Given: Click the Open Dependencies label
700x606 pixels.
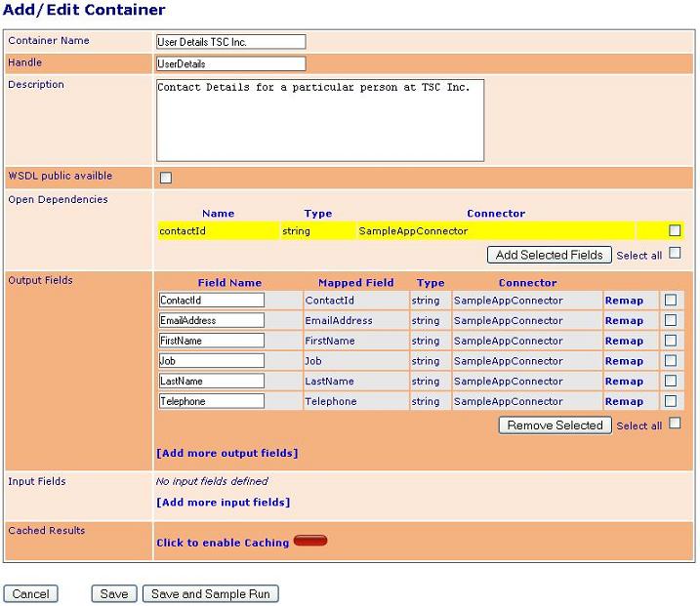Looking at the screenshot, I should [x=58, y=199].
